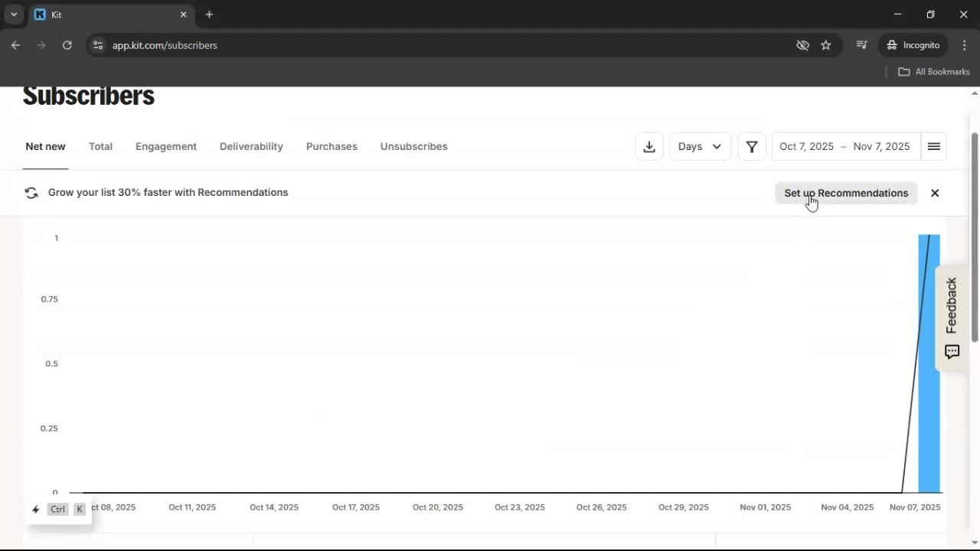This screenshot has height=551, width=980.
Task: Click the reading list icon in the address bar
Action: 861,44
